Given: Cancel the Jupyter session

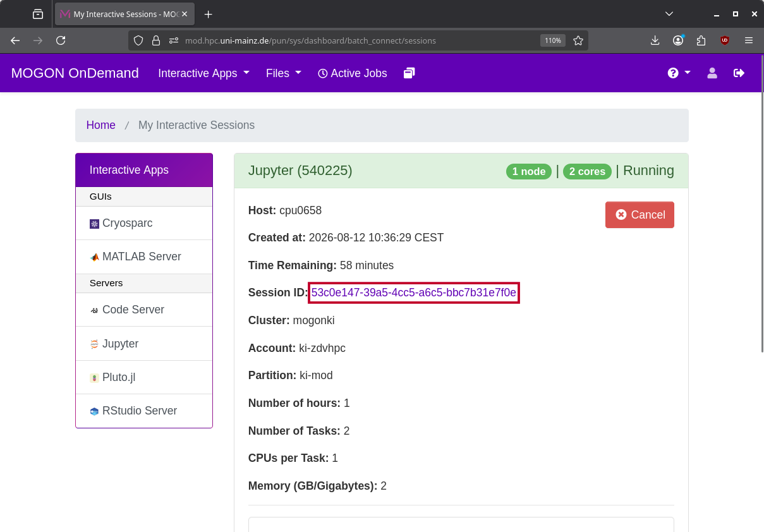Looking at the screenshot, I should [x=640, y=215].
